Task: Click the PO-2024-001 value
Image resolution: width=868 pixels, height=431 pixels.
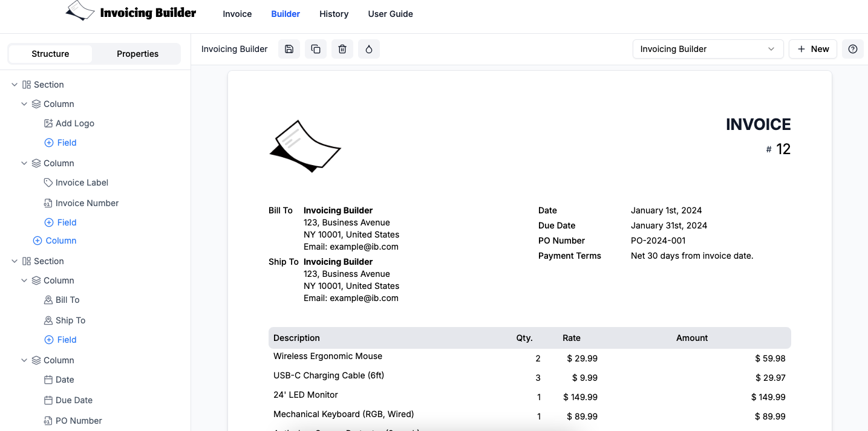Action: (658, 241)
